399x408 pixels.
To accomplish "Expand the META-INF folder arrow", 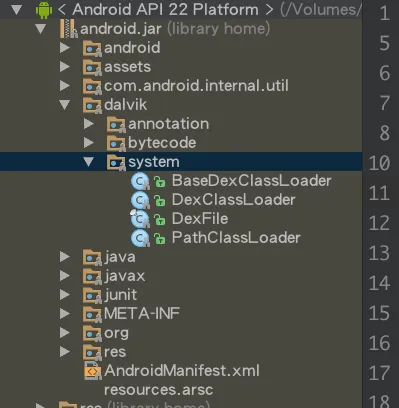I will [65, 314].
